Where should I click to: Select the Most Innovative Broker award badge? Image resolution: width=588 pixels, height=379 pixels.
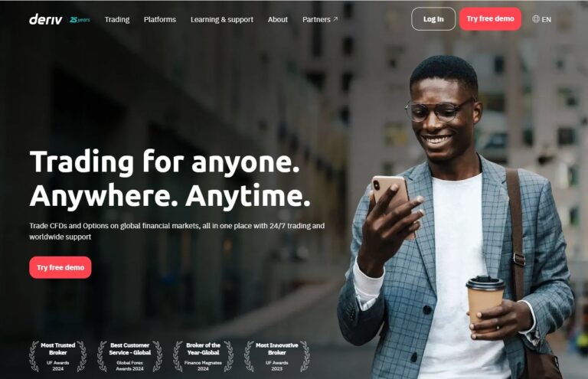(x=276, y=356)
